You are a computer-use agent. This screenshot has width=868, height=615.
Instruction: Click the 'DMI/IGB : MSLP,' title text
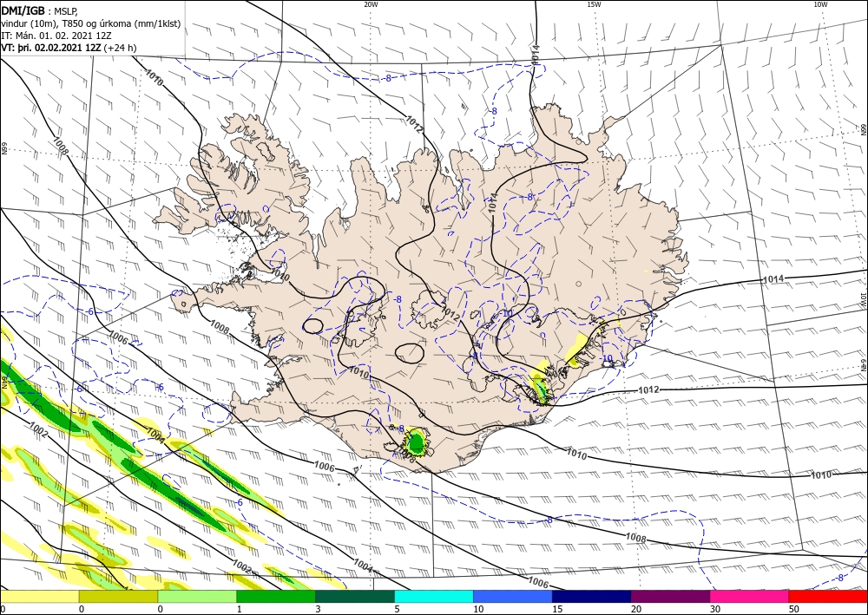coord(40,10)
